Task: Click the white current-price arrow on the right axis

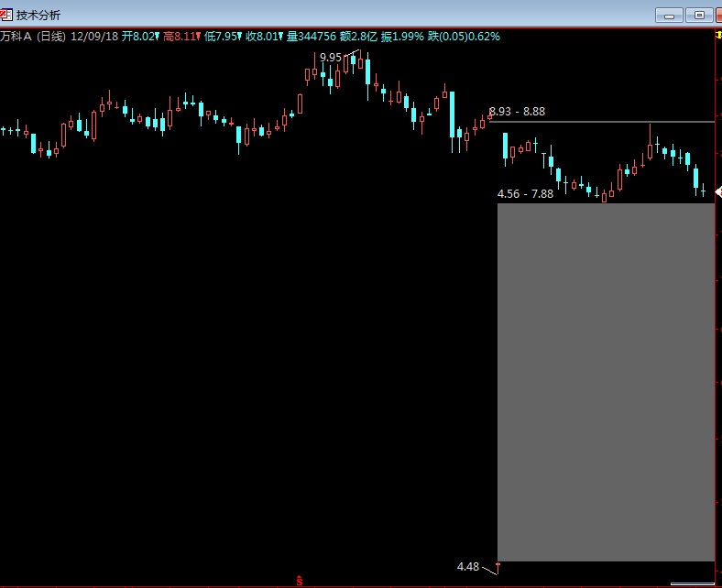Action: tap(718, 192)
